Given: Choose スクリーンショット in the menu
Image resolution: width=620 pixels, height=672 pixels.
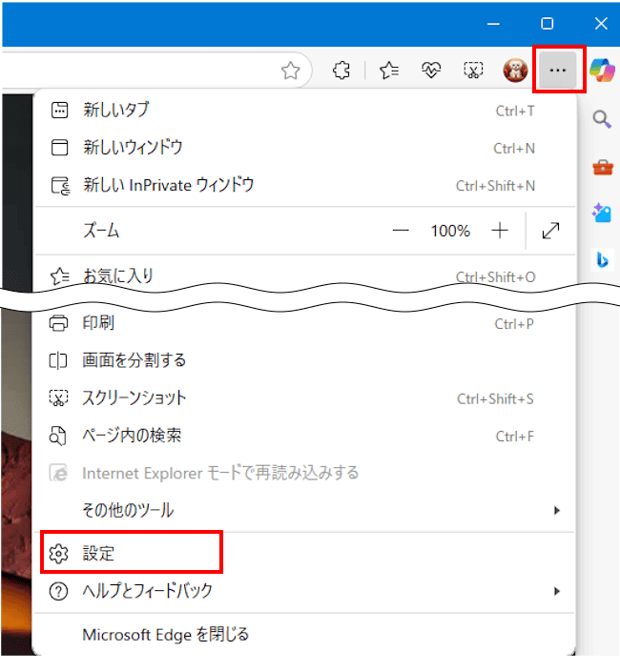Looking at the screenshot, I should pyautogui.click(x=304, y=398).
